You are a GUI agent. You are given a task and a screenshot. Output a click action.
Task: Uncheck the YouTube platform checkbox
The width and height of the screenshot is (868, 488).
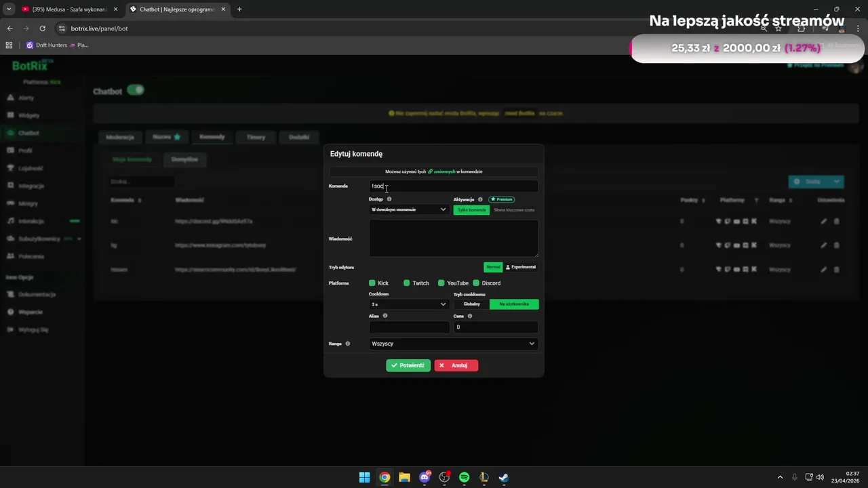point(441,283)
